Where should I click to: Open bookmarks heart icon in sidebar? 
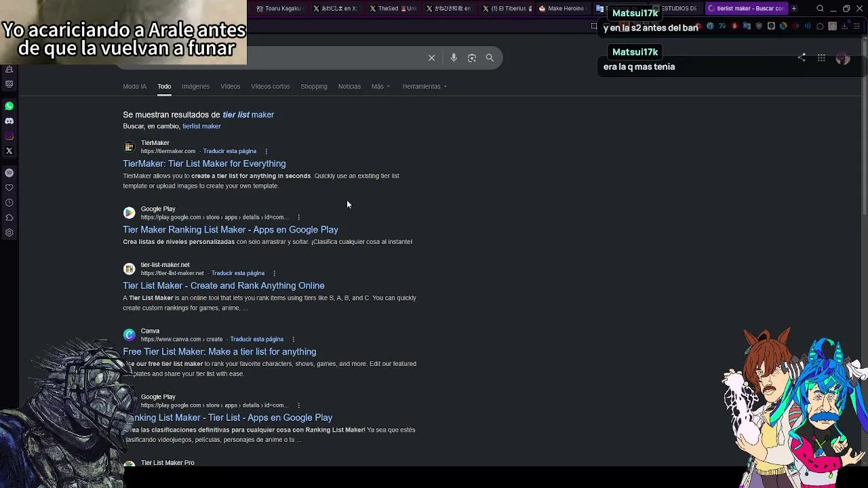point(9,188)
